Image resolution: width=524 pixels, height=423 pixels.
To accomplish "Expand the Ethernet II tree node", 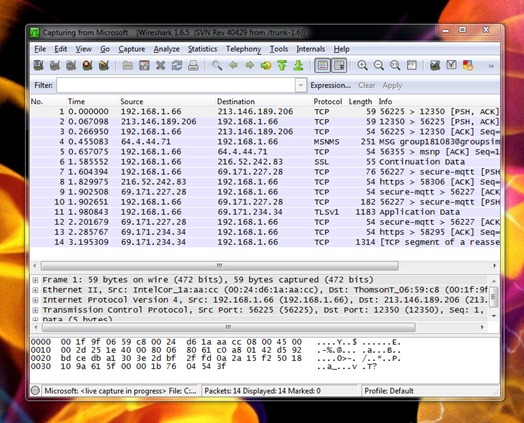I will tap(35, 290).
